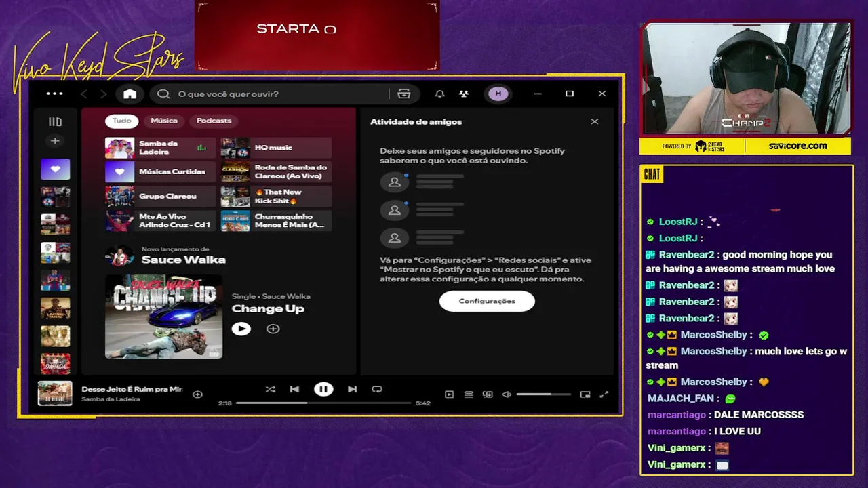Viewport: 868px width, 488px height.
Task: Open the play queue
Action: coord(469,394)
